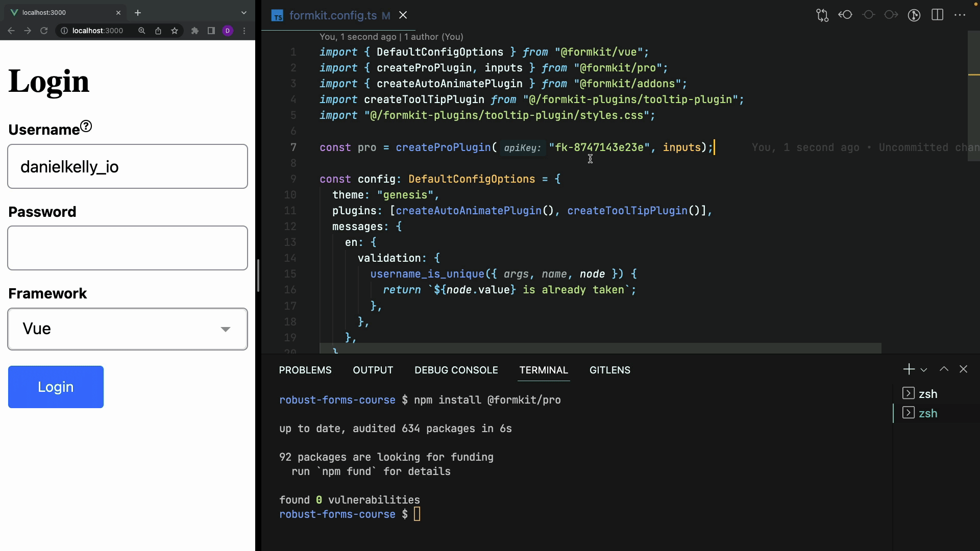980x551 pixels.
Task: View site information icon in address bar
Action: point(64,31)
